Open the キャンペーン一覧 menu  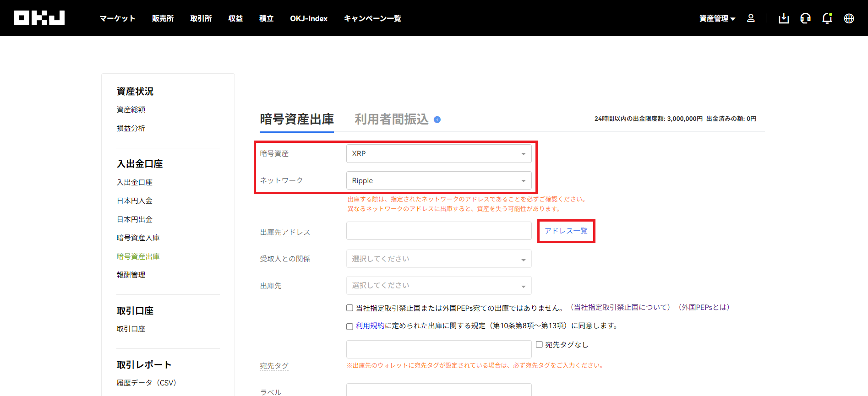click(372, 18)
